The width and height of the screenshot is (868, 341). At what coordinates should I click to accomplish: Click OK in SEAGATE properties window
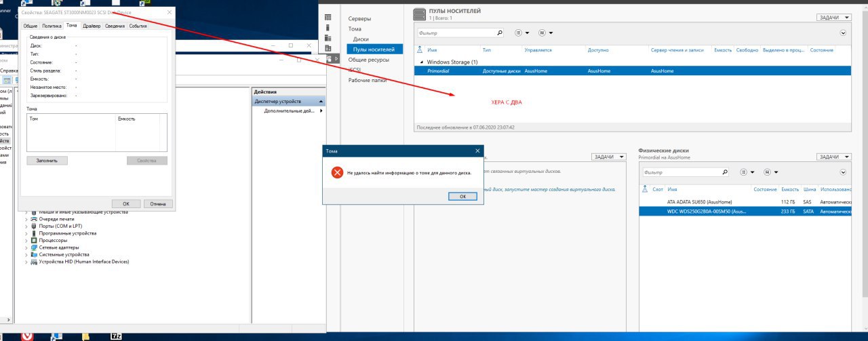coord(126,203)
